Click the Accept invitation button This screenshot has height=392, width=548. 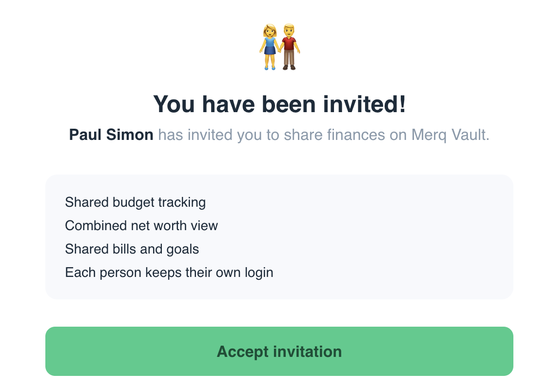coord(279,352)
